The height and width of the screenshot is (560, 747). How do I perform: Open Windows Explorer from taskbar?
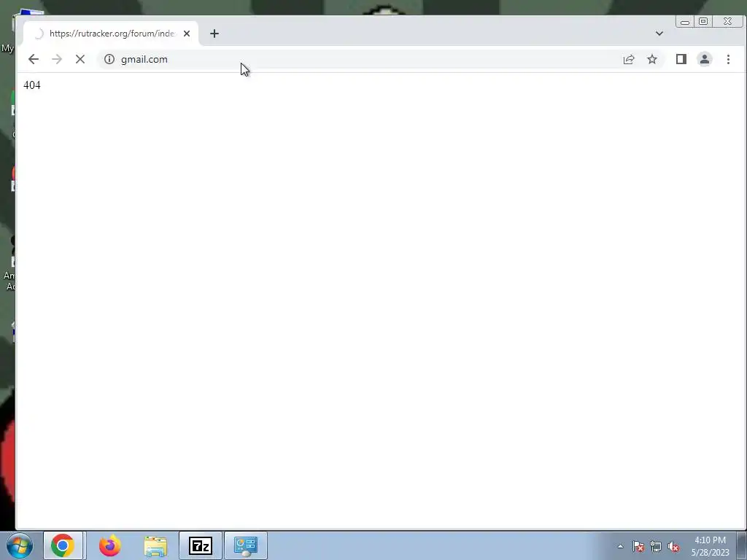pos(155,545)
